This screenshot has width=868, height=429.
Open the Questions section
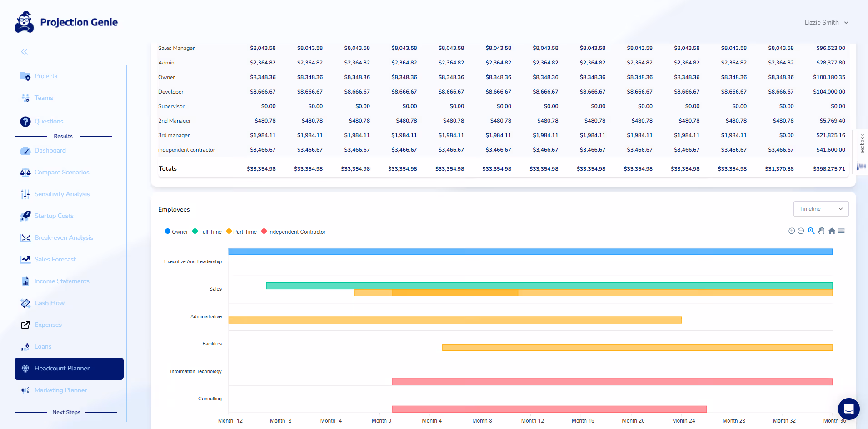49,121
